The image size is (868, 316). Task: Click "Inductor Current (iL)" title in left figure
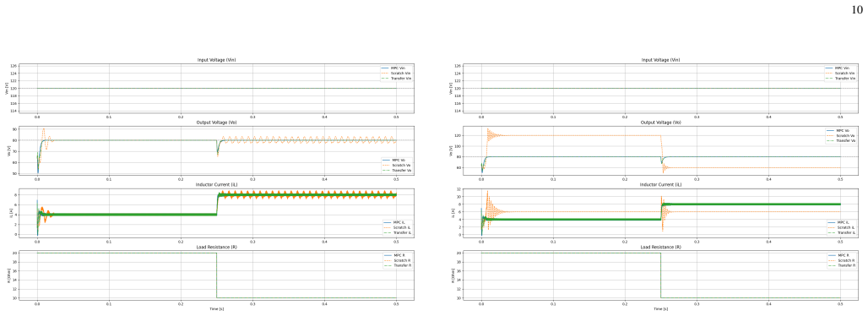click(x=217, y=184)
